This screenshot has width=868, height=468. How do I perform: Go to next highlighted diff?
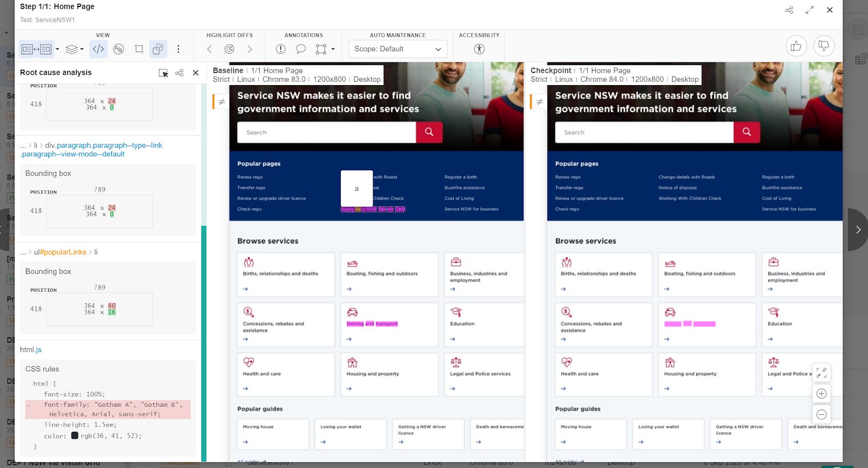tap(250, 49)
